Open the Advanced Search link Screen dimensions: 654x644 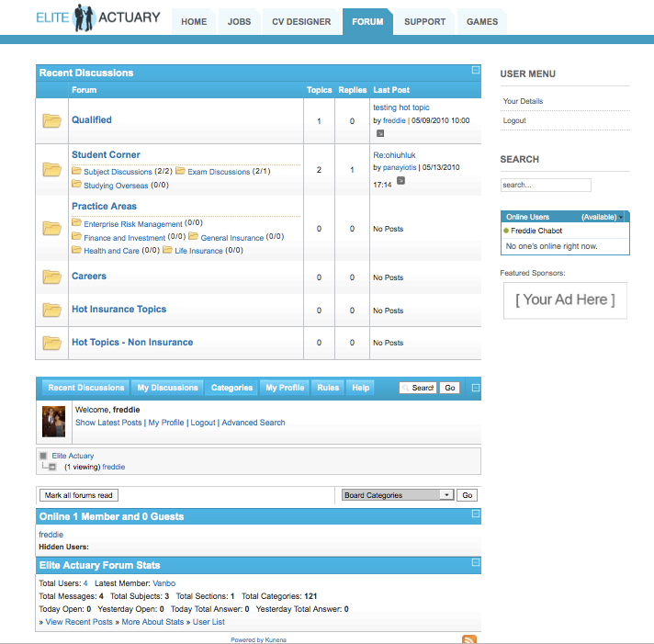coord(254,423)
